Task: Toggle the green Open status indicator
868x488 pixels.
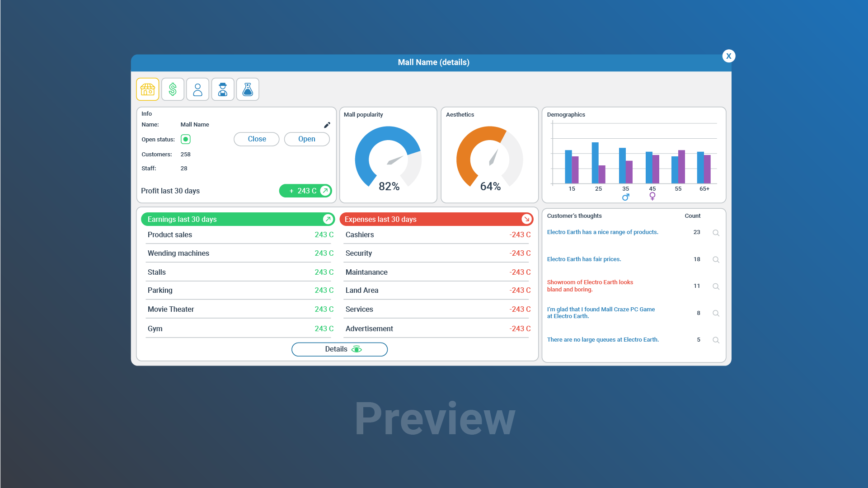Action: pyautogui.click(x=185, y=139)
